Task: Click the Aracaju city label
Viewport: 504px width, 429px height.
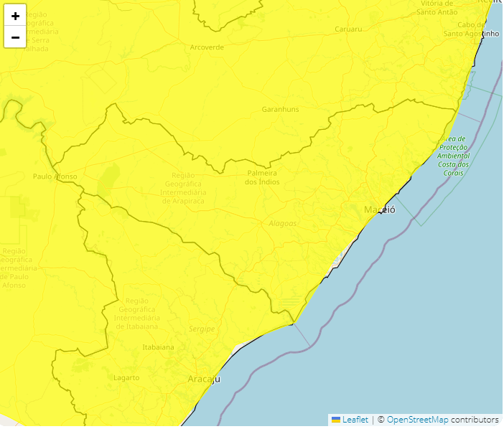Action: pyautogui.click(x=203, y=379)
